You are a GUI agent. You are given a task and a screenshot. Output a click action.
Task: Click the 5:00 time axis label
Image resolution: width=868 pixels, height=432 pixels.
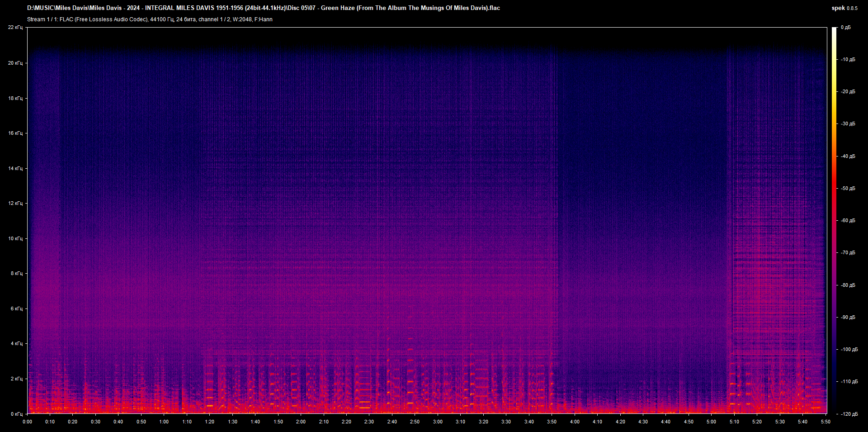click(711, 422)
